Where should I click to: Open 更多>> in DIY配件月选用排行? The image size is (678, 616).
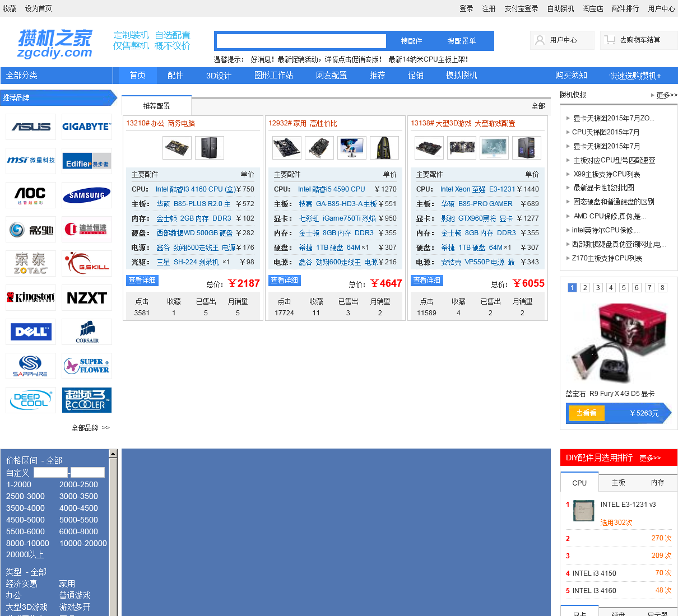pyautogui.click(x=650, y=458)
